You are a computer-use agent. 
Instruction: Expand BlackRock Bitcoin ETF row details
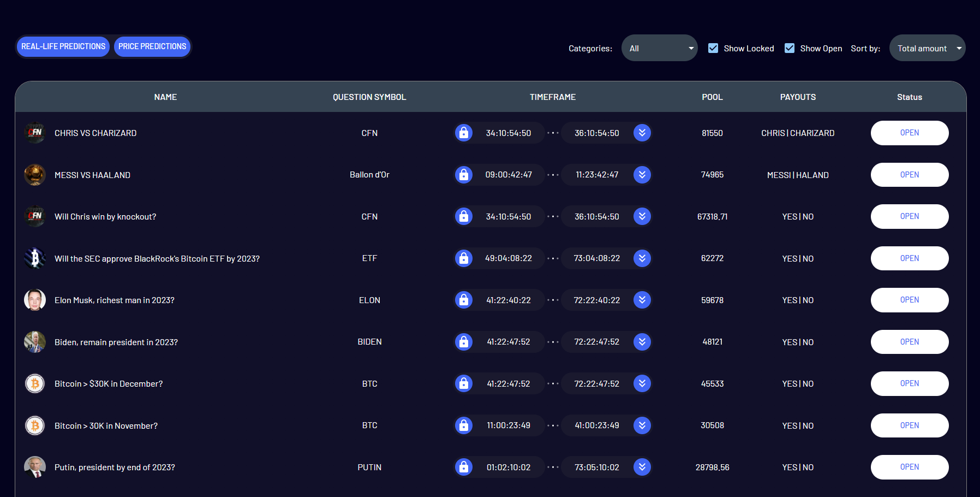pyautogui.click(x=642, y=258)
